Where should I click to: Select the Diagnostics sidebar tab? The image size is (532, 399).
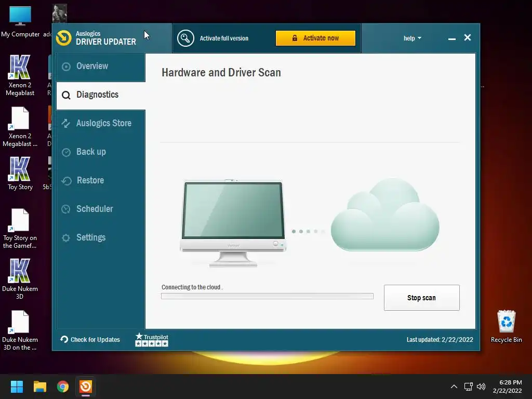pos(101,95)
